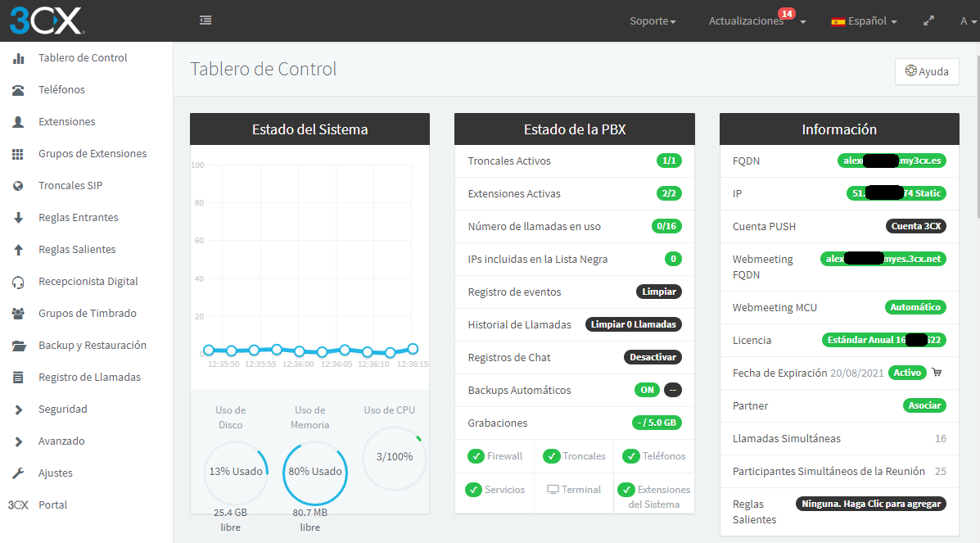Click the Troncales SIP globe icon
This screenshot has width=980, height=543.
tap(18, 186)
